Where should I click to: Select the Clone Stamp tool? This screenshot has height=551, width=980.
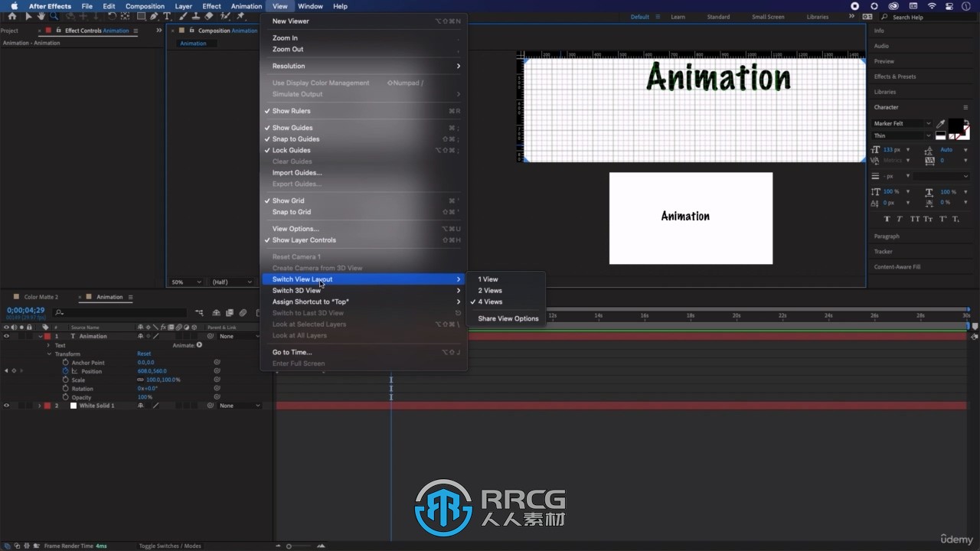tap(196, 16)
